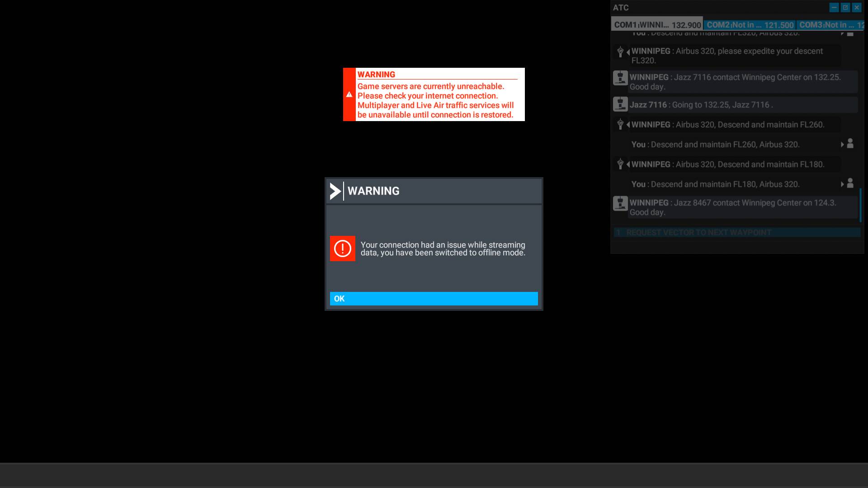This screenshot has height=488, width=868.
Task: Click pilot icon beside your FL180 readback
Action: tap(850, 183)
